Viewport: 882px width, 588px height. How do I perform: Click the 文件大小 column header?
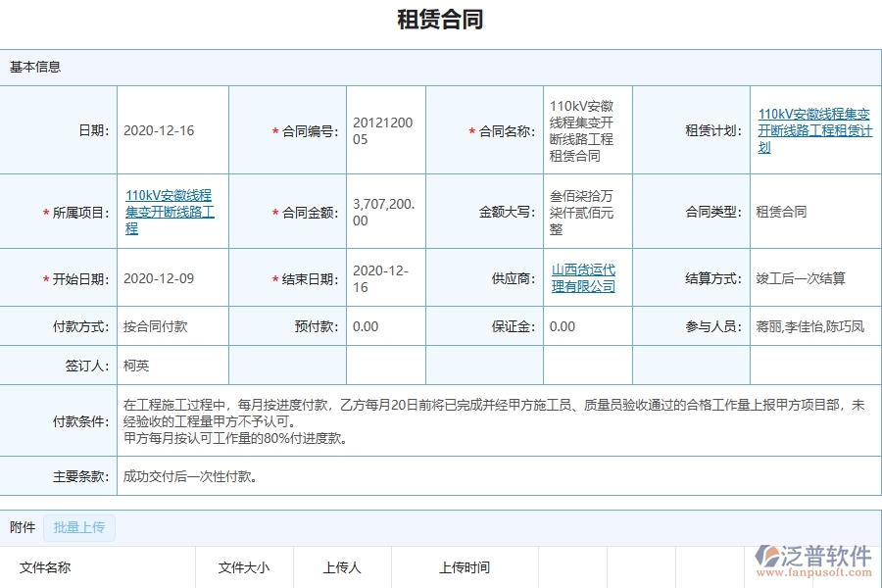(243, 566)
